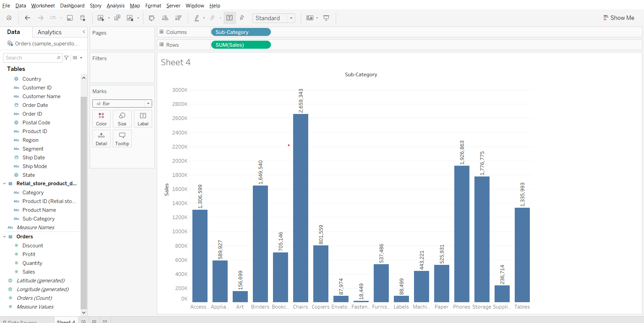
Task: Toggle Show Mark Labels in toolbar
Action: pyautogui.click(x=230, y=18)
